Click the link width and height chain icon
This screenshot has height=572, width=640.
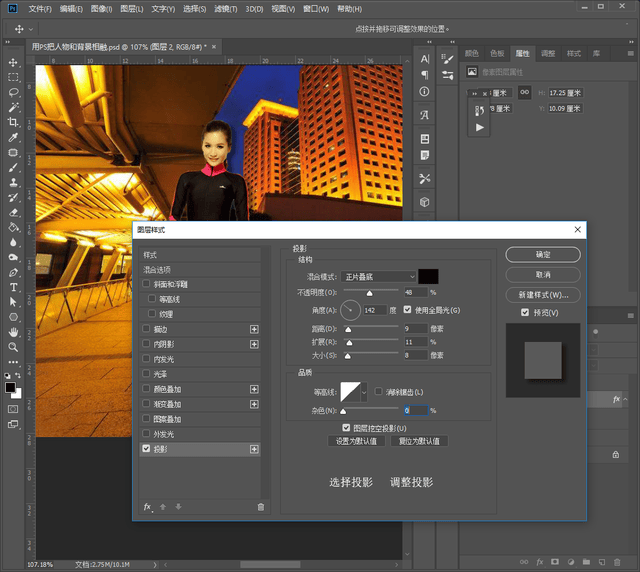pos(523,93)
